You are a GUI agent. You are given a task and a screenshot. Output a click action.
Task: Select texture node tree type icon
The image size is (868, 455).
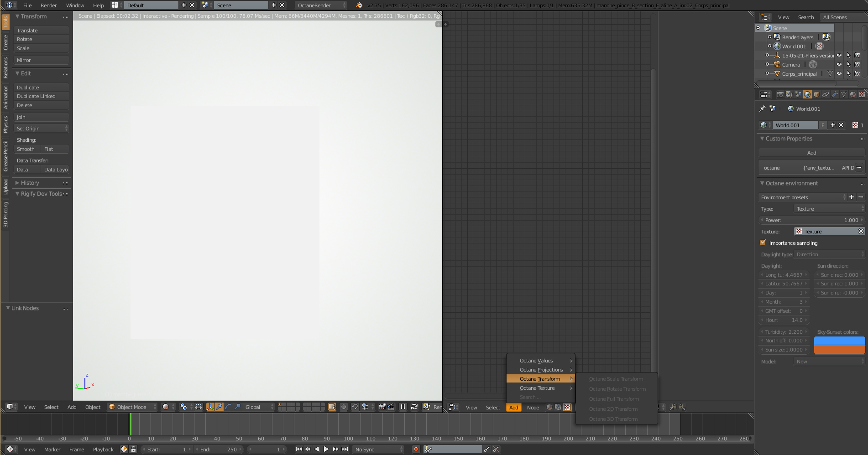[567, 407]
